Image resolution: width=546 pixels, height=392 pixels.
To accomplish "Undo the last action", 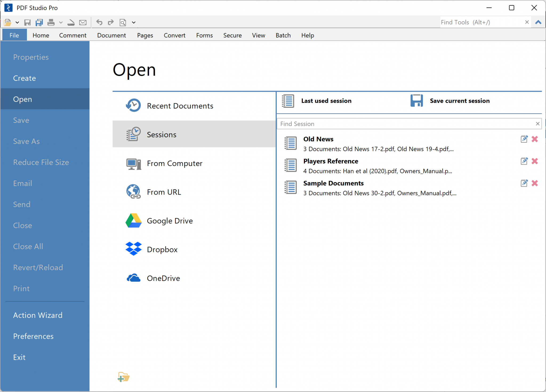I will (x=99, y=22).
